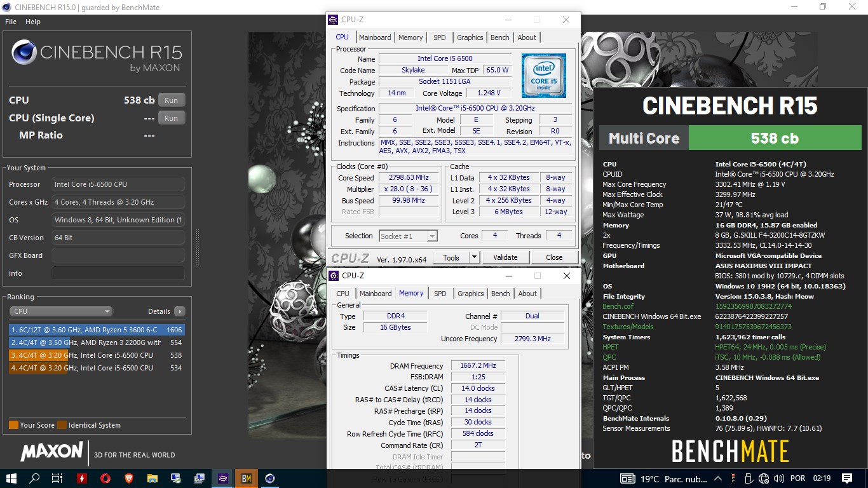Select the AMD Ryzen 5 3600 ranking row
The height and width of the screenshot is (488, 868).
click(x=97, y=330)
